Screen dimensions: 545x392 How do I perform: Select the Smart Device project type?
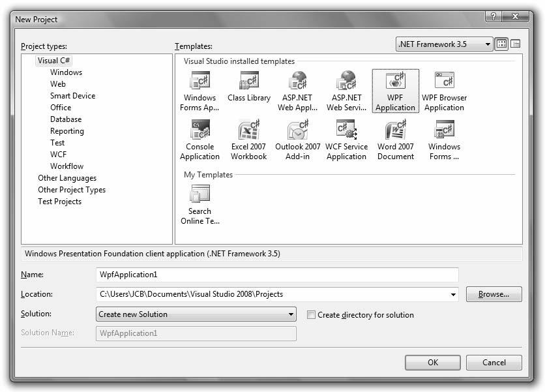pos(72,96)
